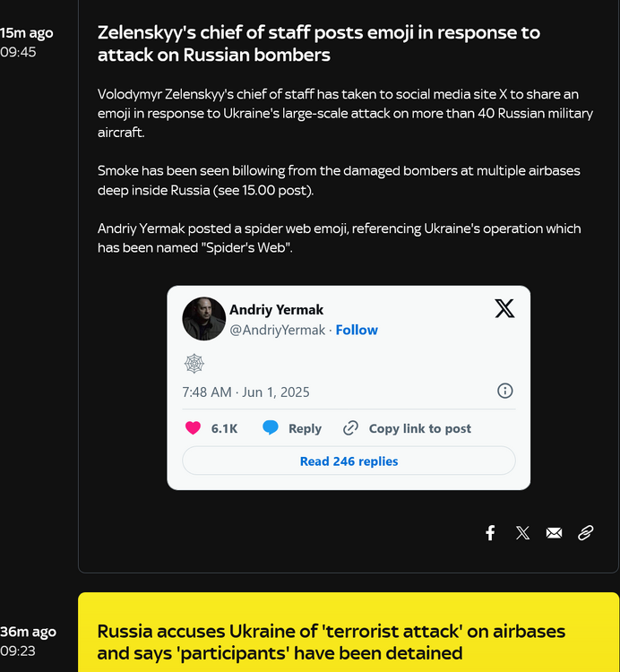The width and height of the screenshot is (620, 672).
Task: Click the Follow link beside @AndriyYermak
Action: (357, 330)
